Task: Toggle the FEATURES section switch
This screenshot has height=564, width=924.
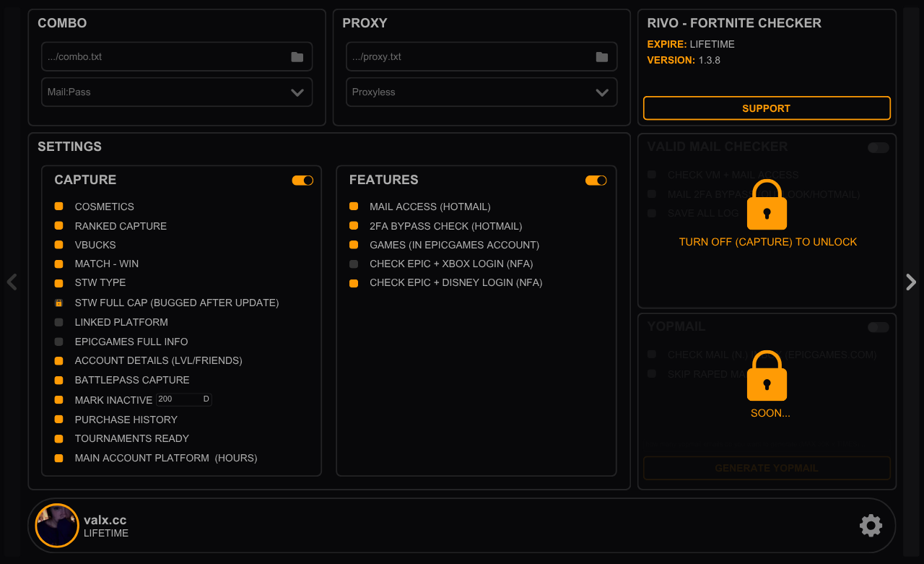Action: 596,181
